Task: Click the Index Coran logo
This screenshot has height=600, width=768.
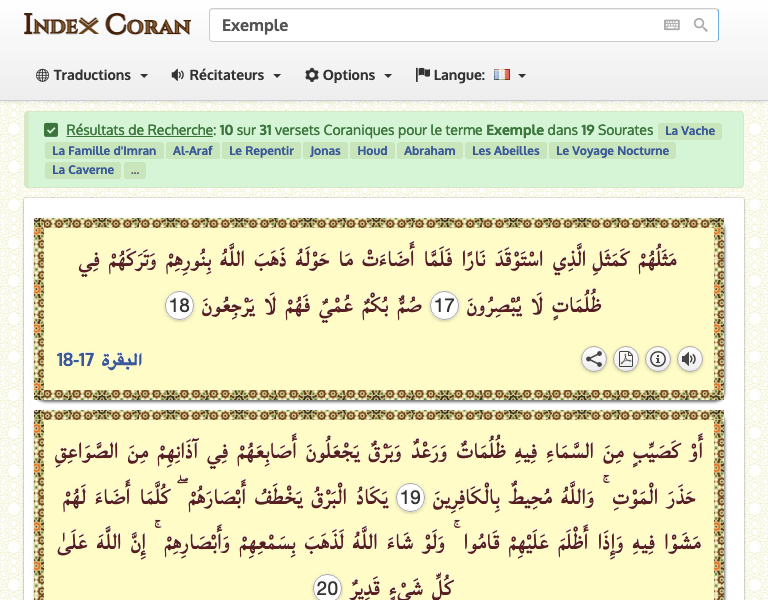Action: click(107, 24)
